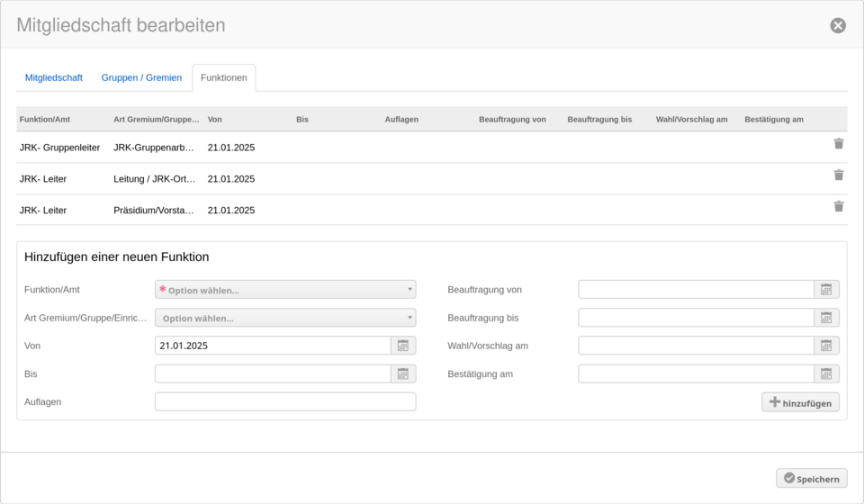The width and height of the screenshot is (864, 504).
Task: Open calendar picker for Von date
Action: point(403,346)
